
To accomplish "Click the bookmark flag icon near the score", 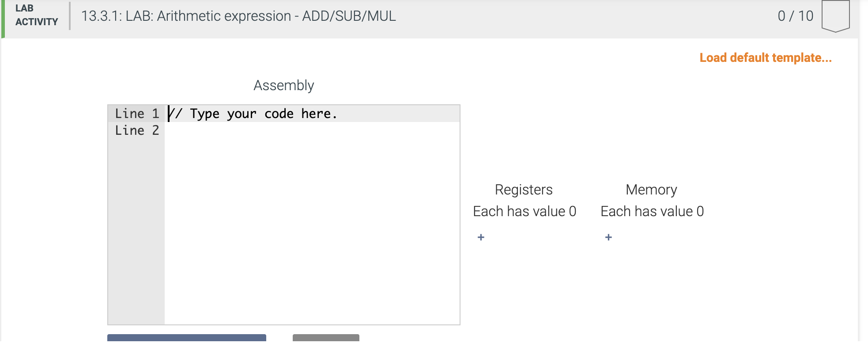I will (834, 15).
